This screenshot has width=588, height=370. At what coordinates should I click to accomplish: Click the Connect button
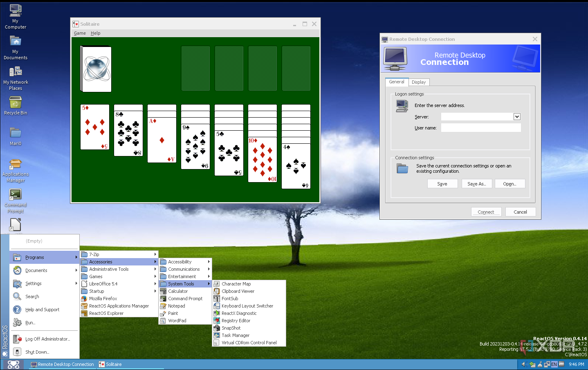coord(486,212)
